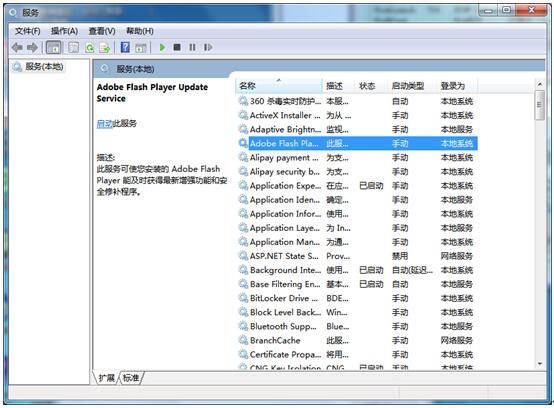Select the Application Information service
Image resolution: width=554 pixels, height=408 pixels.
pos(357,214)
